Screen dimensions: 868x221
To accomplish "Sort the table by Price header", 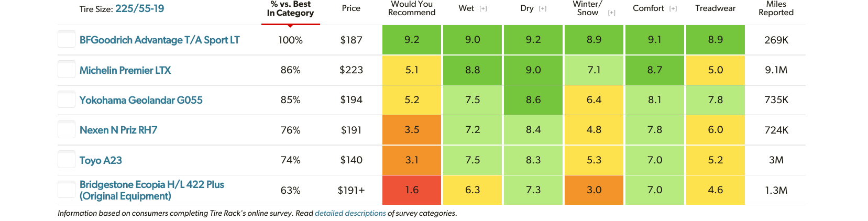I will [x=351, y=8].
